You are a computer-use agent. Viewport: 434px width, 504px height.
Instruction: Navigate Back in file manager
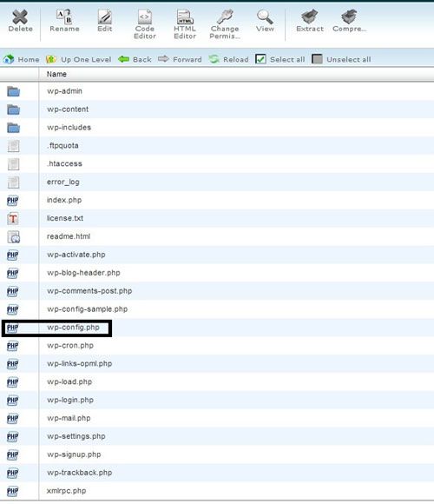click(x=135, y=59)
